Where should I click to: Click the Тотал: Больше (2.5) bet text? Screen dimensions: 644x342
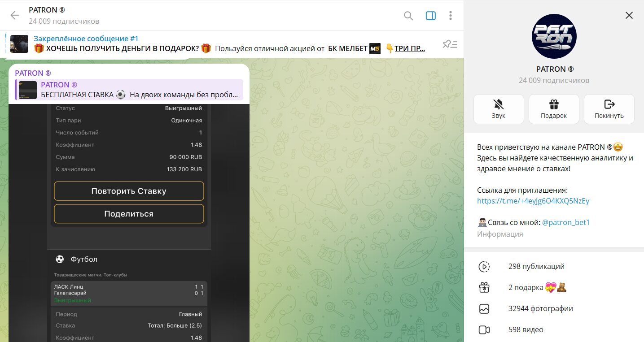point(175,326)
